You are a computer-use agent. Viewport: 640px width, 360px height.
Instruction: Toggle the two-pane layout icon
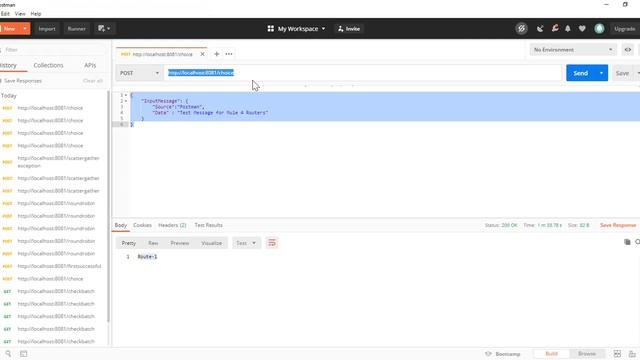click(x=617, y=354)
